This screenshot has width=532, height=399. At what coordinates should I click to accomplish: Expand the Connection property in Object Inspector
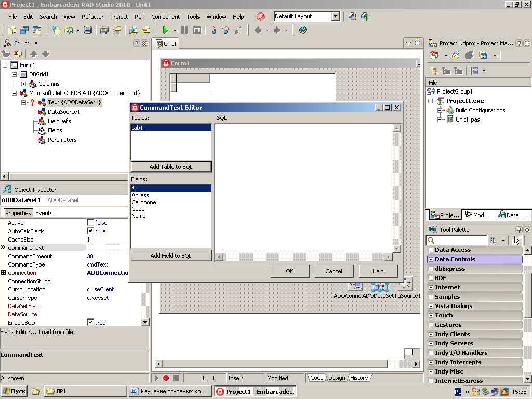click(4, 272)
